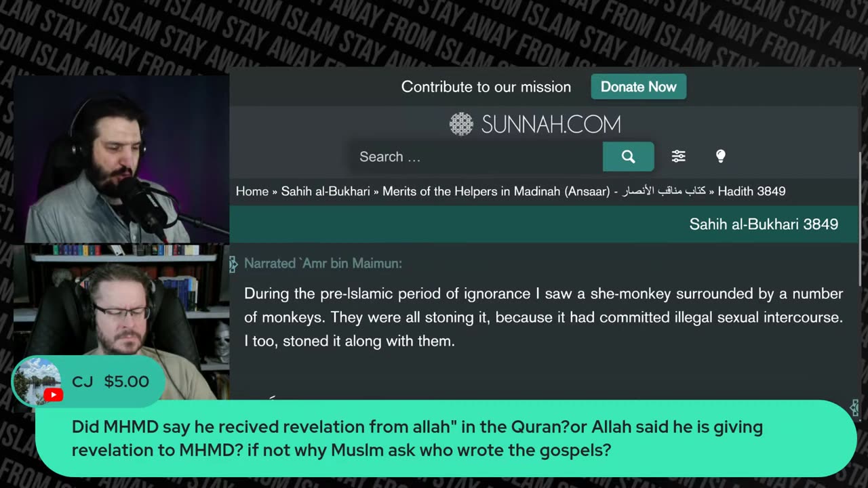Click the top webcam feed with headphones
The width and height of the screenshot is (868, 488).
(x=121, y=159)
